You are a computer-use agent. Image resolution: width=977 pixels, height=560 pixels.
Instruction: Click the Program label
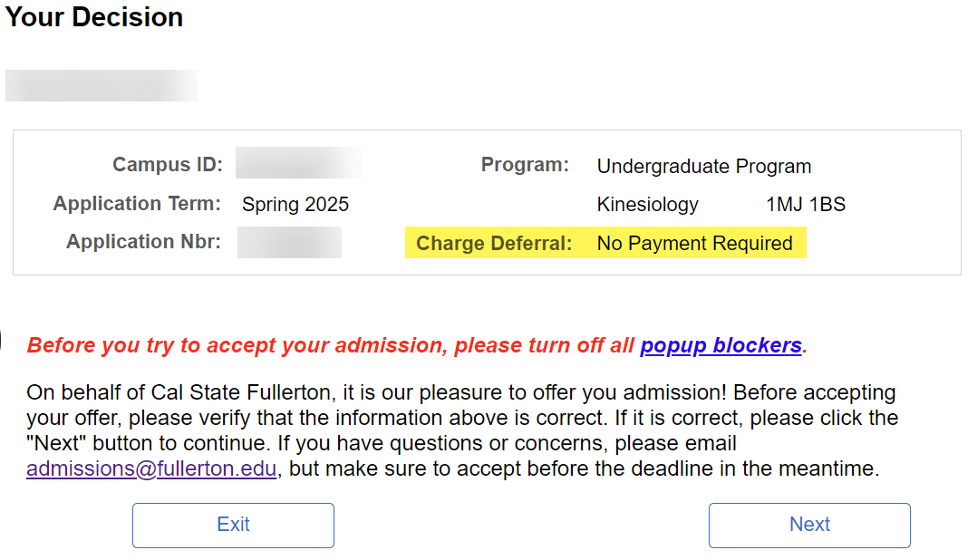point(525,165)
